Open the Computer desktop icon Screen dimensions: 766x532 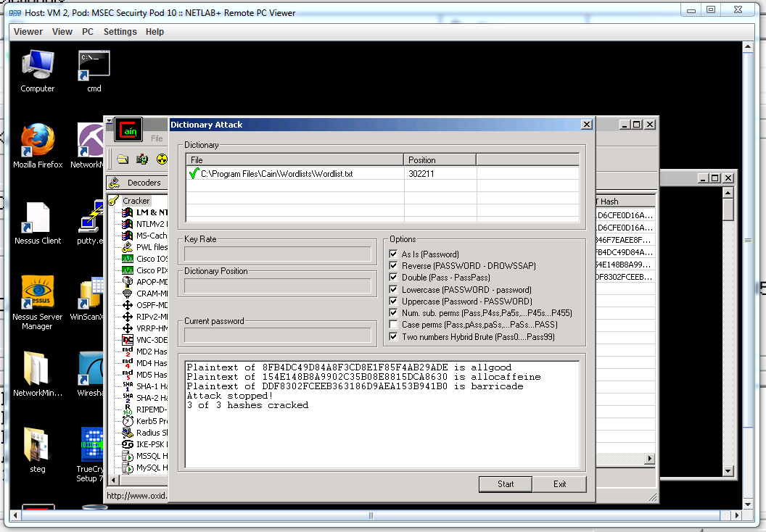[x=38, y=71]
